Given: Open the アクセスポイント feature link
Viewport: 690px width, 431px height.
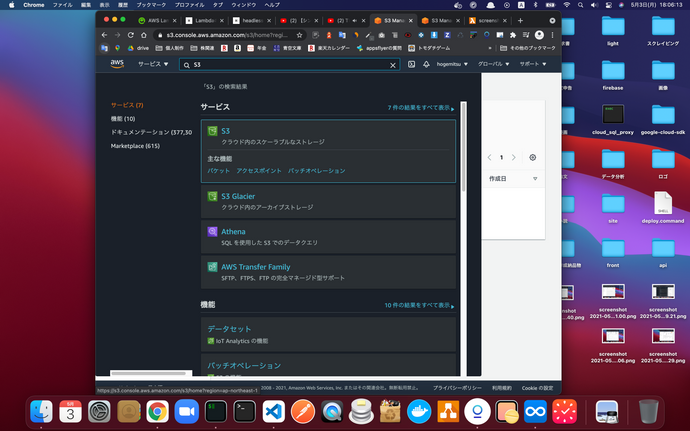Looking at the screenshot, I should coord(259,171).
